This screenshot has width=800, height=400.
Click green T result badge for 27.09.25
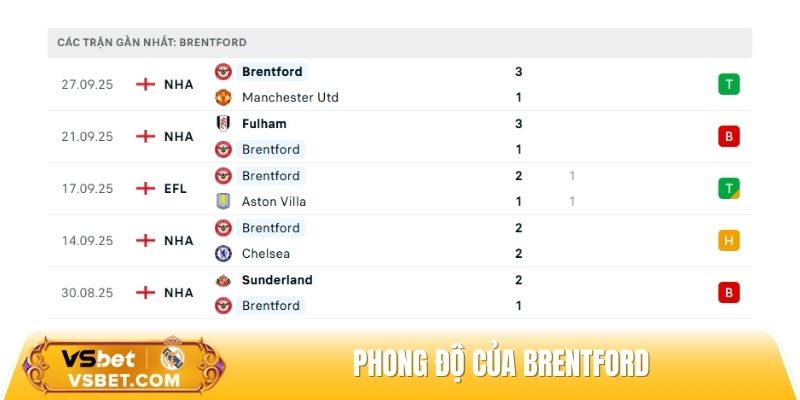click(729, 85)
